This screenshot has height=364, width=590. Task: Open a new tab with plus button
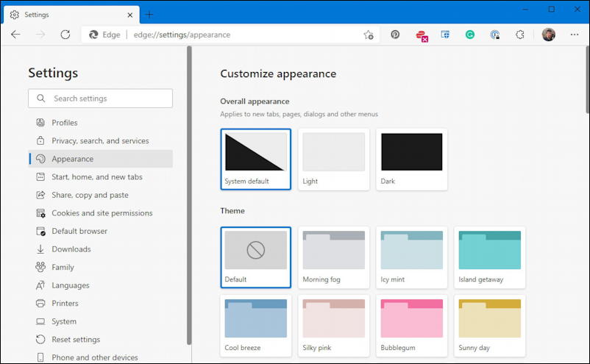click(149, 14)
